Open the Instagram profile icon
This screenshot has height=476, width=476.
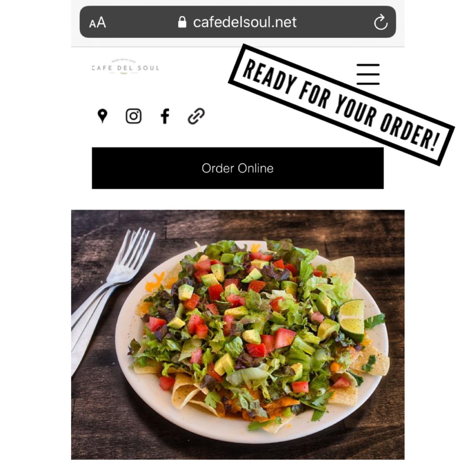(x=134, y=116)
